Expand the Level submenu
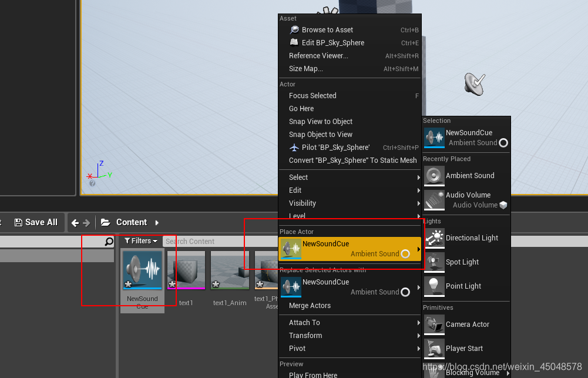Image resolution: width=588 pixels, height=378 pixels. point(350,216)
